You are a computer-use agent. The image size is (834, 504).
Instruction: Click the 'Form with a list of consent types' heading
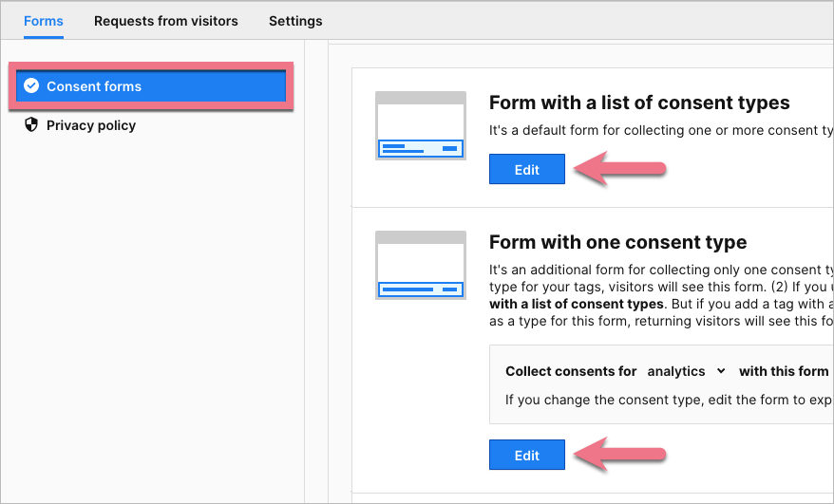coord(639,103)
